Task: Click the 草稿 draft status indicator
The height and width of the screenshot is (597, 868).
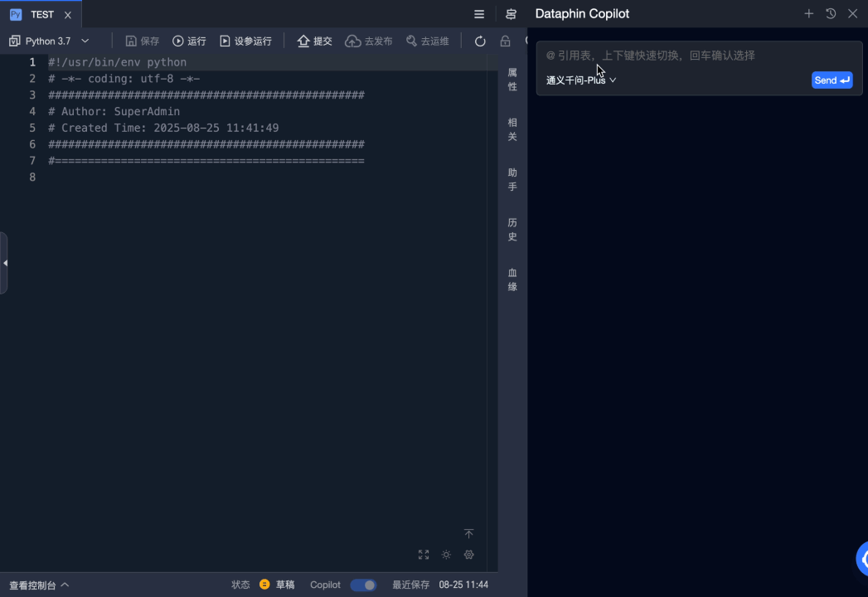Action: click(278, 585)
